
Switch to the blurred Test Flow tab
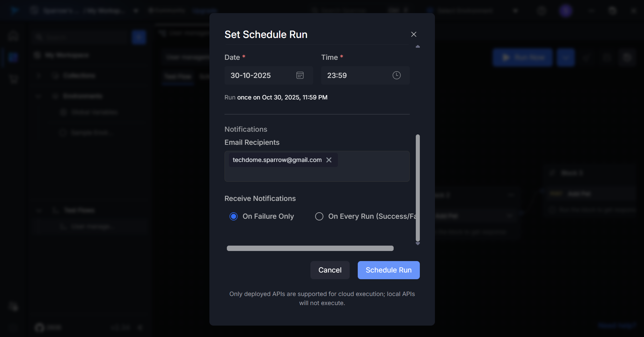coord(178,77)
